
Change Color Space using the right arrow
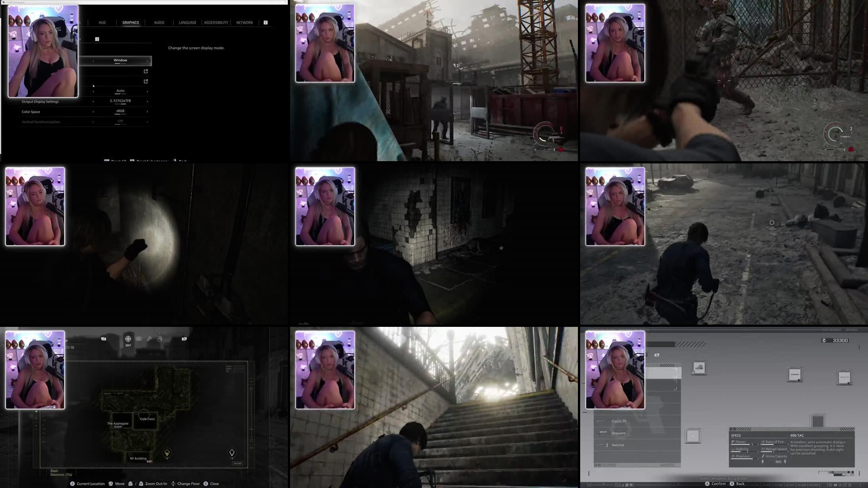[x=147, y=111]
